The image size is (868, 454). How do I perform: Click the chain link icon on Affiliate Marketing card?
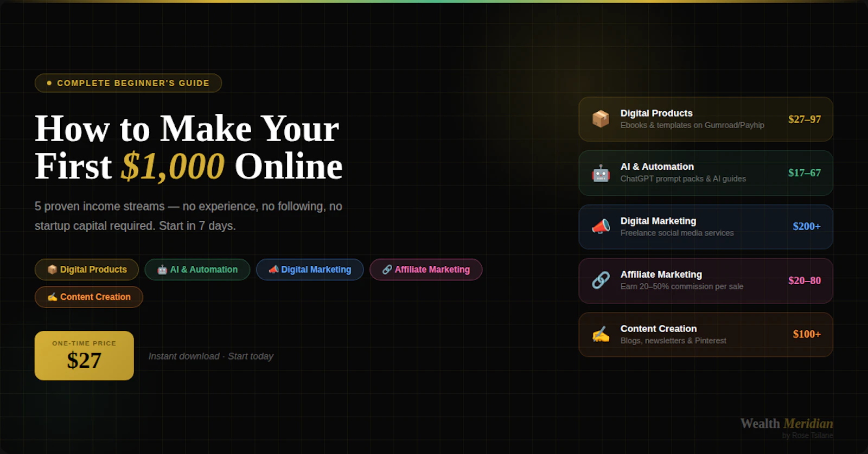coord(601,280)
